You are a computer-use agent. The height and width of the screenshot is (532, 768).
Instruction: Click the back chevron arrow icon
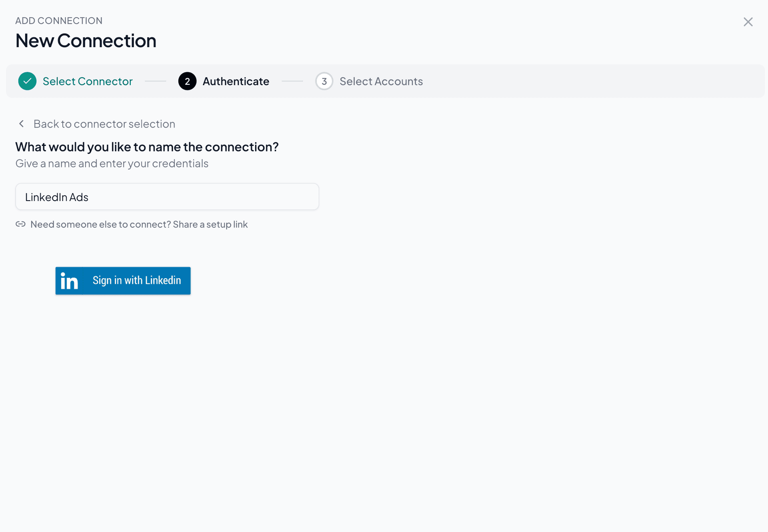point(22,124)
